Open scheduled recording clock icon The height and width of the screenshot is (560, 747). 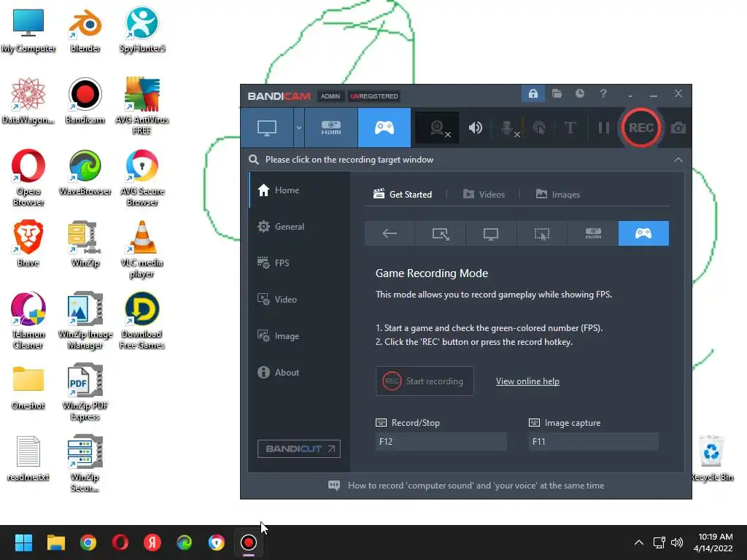580,93
